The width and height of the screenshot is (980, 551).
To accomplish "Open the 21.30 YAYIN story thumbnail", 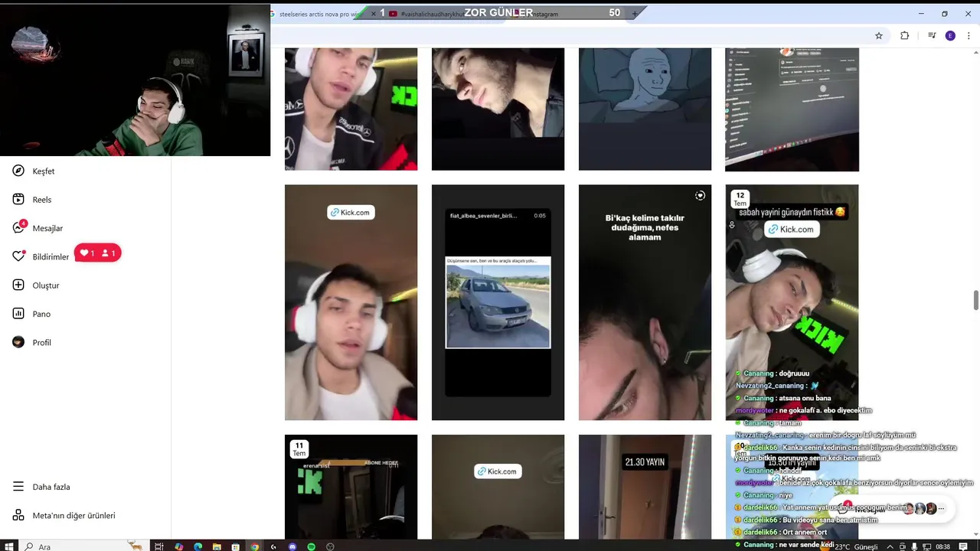I will pos(645,487).
